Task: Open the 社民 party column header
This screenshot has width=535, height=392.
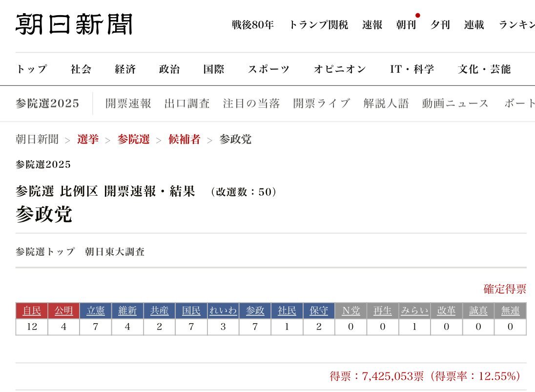Action: (x=287, y=310)
